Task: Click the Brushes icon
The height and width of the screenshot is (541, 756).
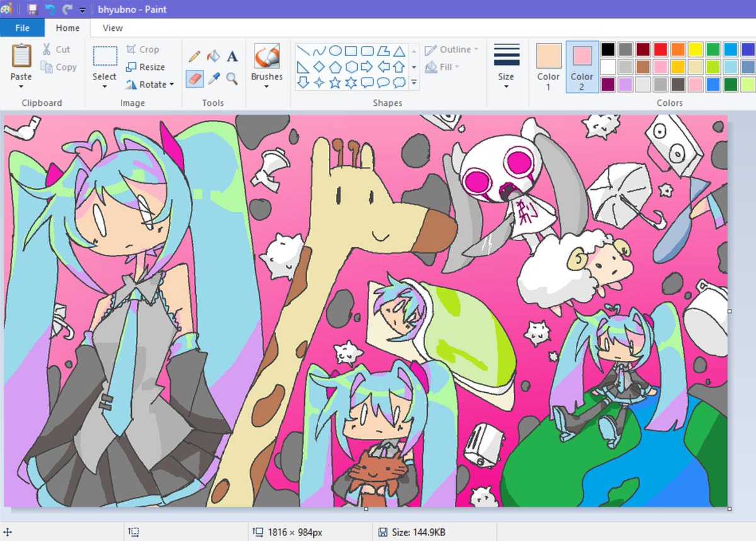Action: [x=266, y=56]
